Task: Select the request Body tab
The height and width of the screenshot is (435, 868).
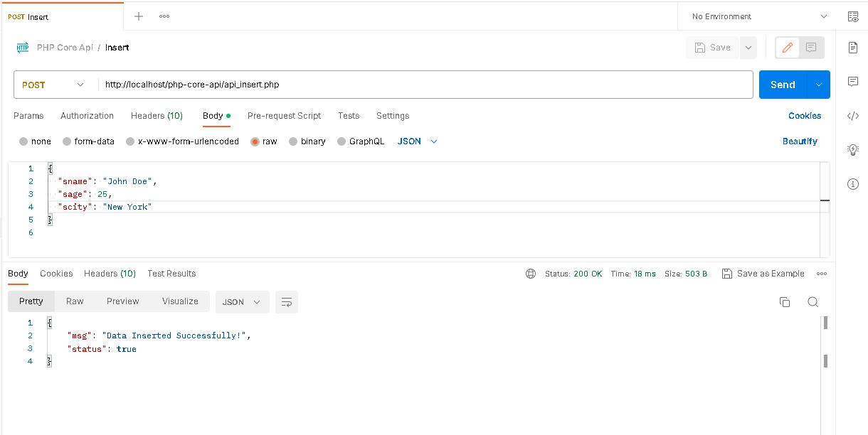Action: coord(216,116)
